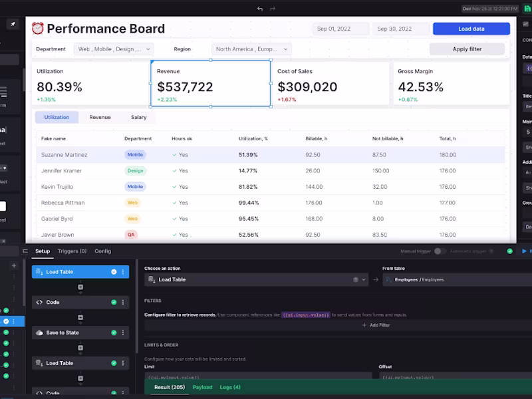Click plus connector below Save to State step
The image size is (532, 399).
point(80,348)
